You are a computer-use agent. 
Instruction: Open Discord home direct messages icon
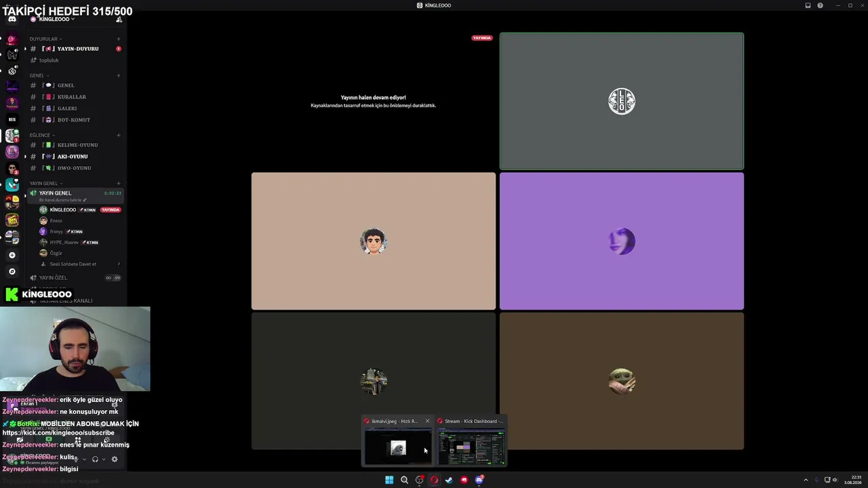12,19
